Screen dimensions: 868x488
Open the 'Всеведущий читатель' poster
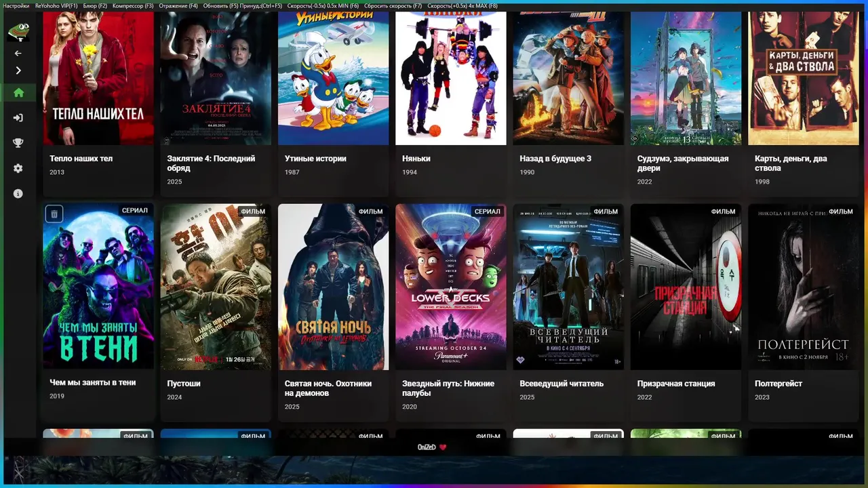coord(568,287)
